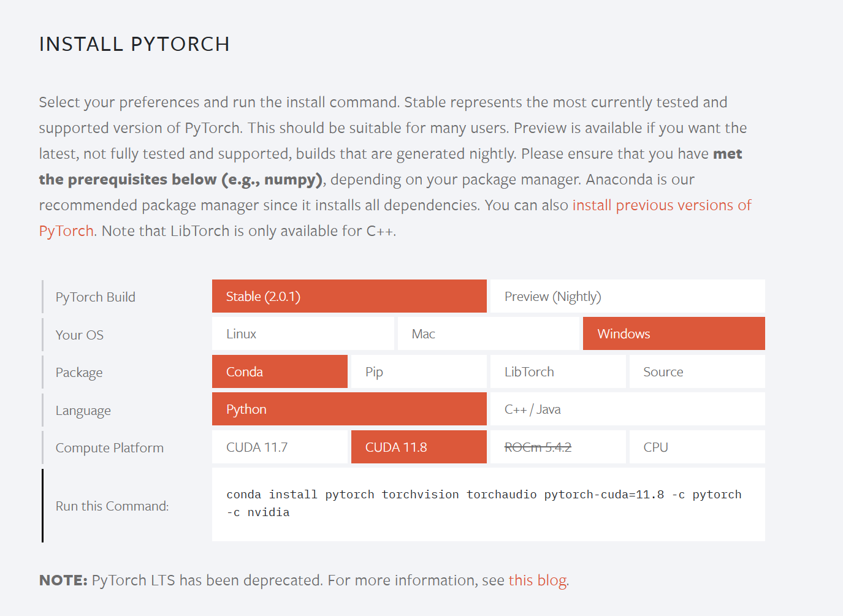Choose Linux as the operating system
This screenshot has width=843, height=616.
click(303, 333)
